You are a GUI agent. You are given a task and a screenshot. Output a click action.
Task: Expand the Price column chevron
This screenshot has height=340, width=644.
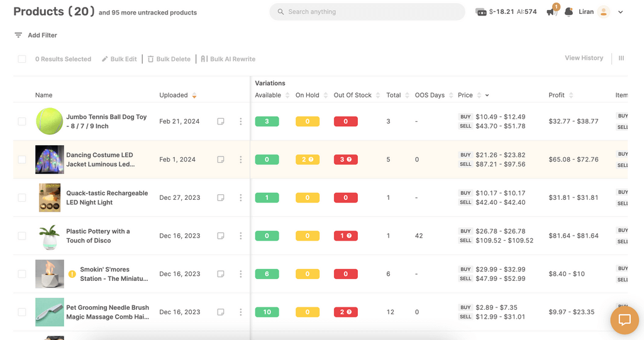point(487,96)
